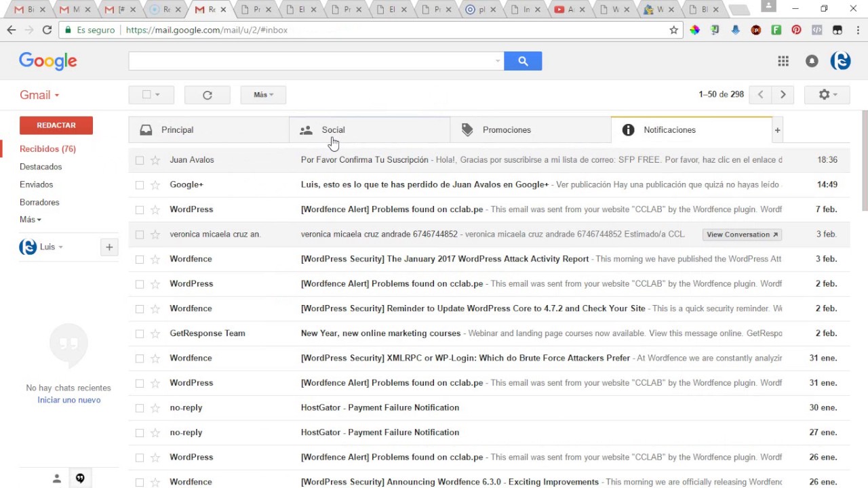Start a new chat with plus button

(109, 247)
